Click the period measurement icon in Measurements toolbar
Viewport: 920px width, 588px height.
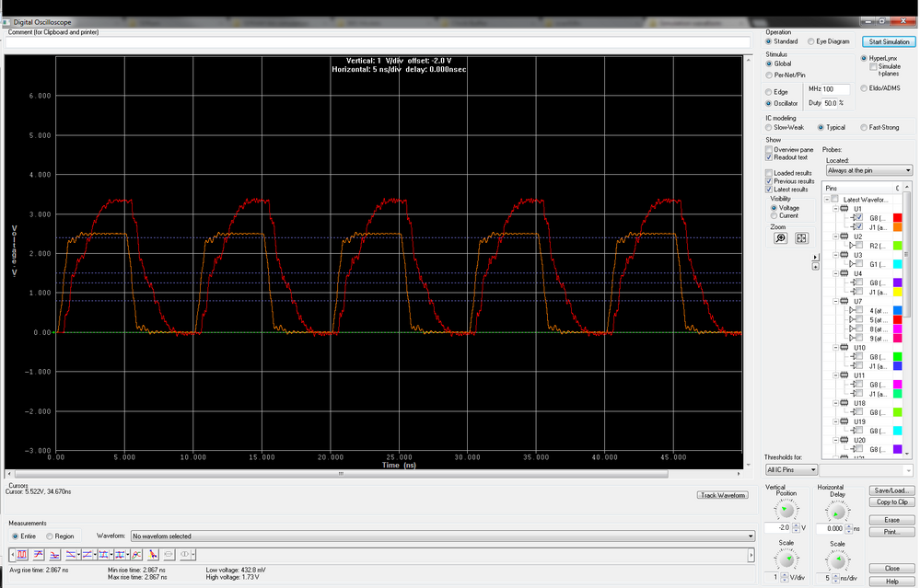coord(23,554)
